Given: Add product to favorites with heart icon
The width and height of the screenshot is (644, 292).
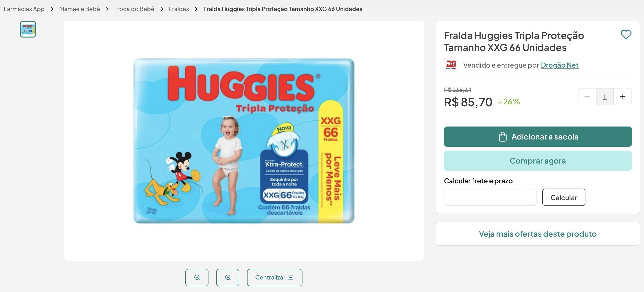Looking at the screenshot, I should [x=626, y=35].
